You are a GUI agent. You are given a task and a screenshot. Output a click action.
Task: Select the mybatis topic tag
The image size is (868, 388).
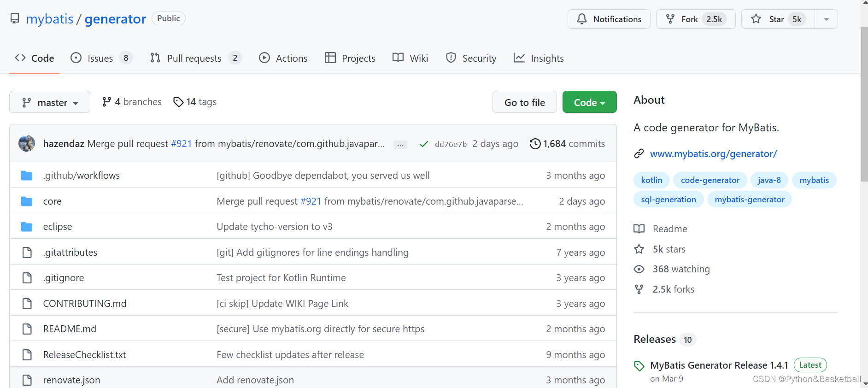(x=814, y=180)
